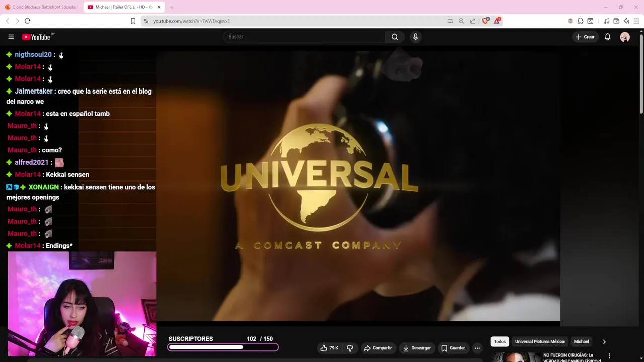
Task: Bookmark this page icon
Action: tap(133, 21)
